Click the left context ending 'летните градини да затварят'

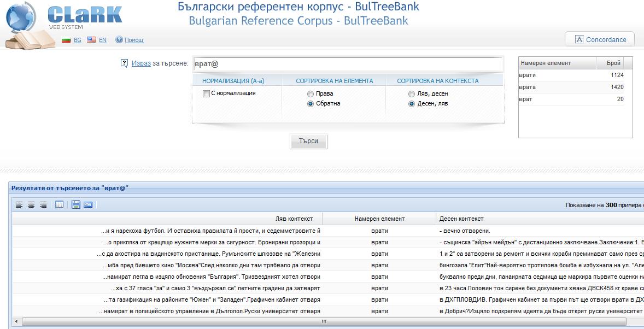[x=215, y=289]
